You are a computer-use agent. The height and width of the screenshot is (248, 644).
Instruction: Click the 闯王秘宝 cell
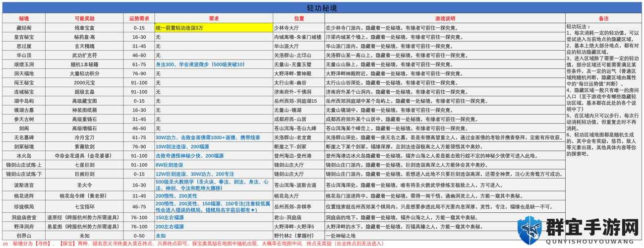24,83
